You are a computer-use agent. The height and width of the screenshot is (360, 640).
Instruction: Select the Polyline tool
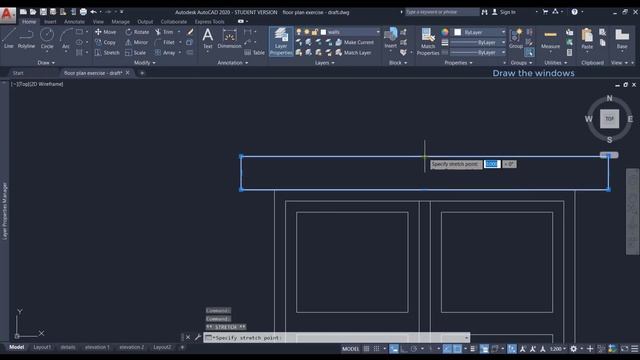26,38
